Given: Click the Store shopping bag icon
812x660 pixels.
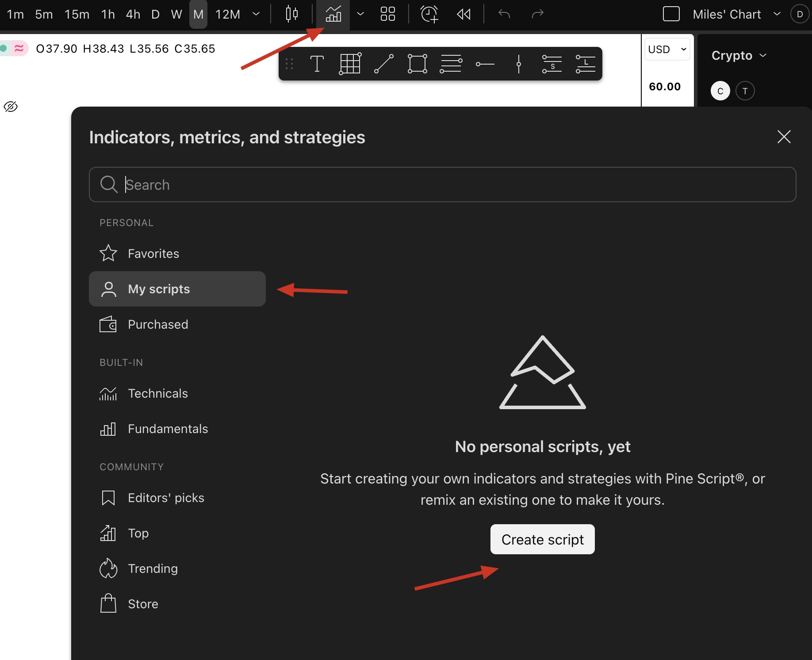Looking at the screenshot, I should 108,603.
